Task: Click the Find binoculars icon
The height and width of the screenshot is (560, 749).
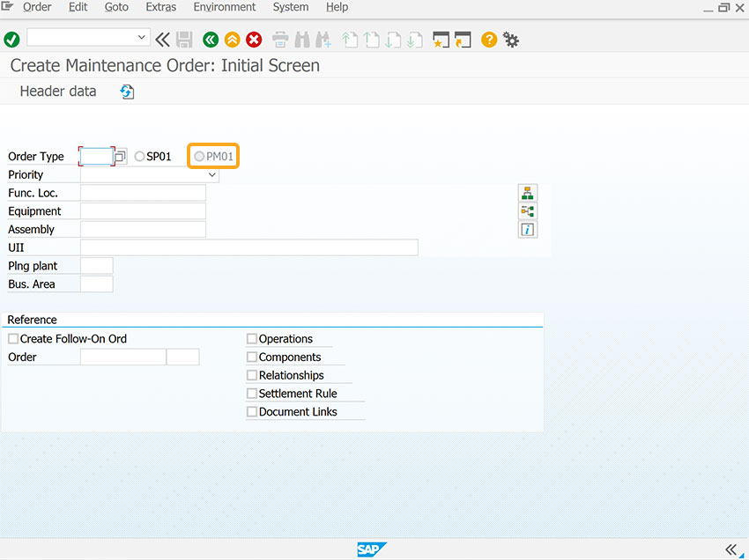Action: (x=302, y=40)
